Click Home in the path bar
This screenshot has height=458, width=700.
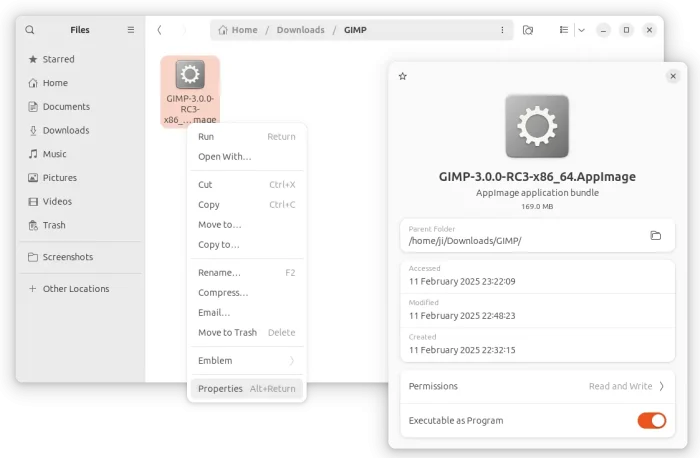click(x=238, y=30)
